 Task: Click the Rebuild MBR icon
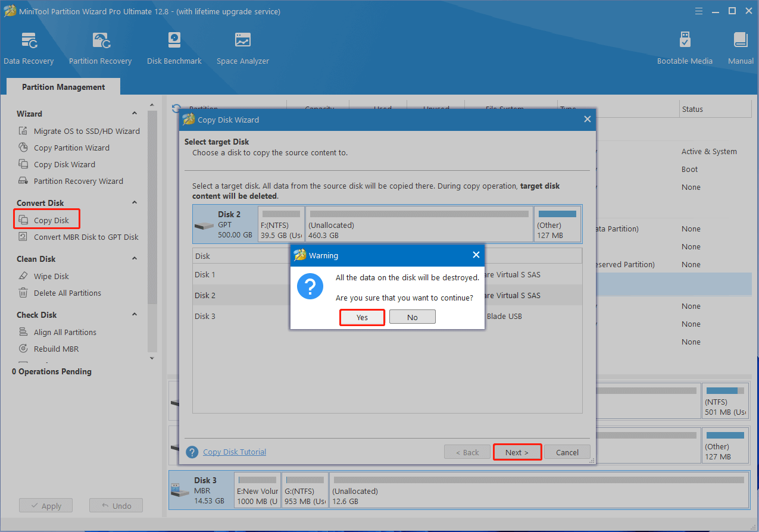pyautogui.click(x=23, y=349)
